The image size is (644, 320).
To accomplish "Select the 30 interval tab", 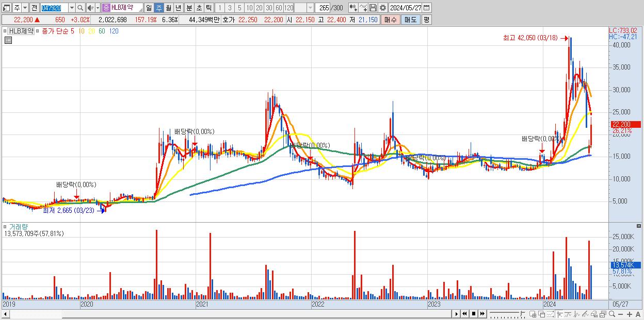I will click(269, 8).
